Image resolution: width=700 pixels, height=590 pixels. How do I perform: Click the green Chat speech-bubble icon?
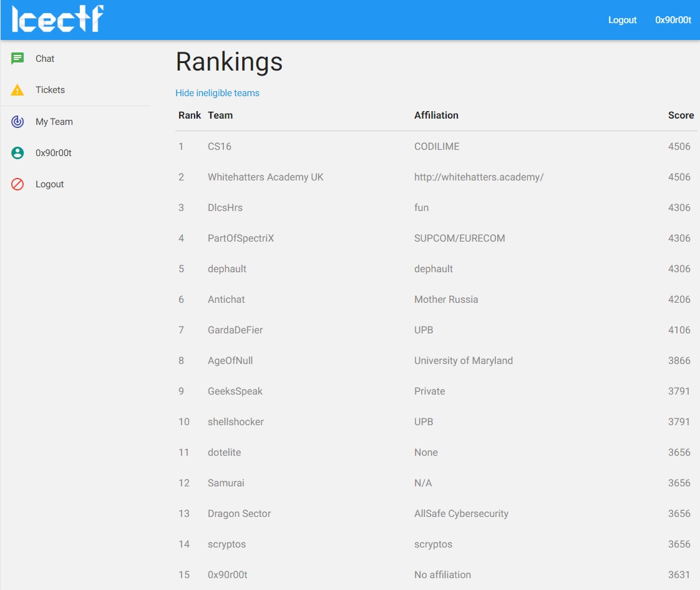17,59
